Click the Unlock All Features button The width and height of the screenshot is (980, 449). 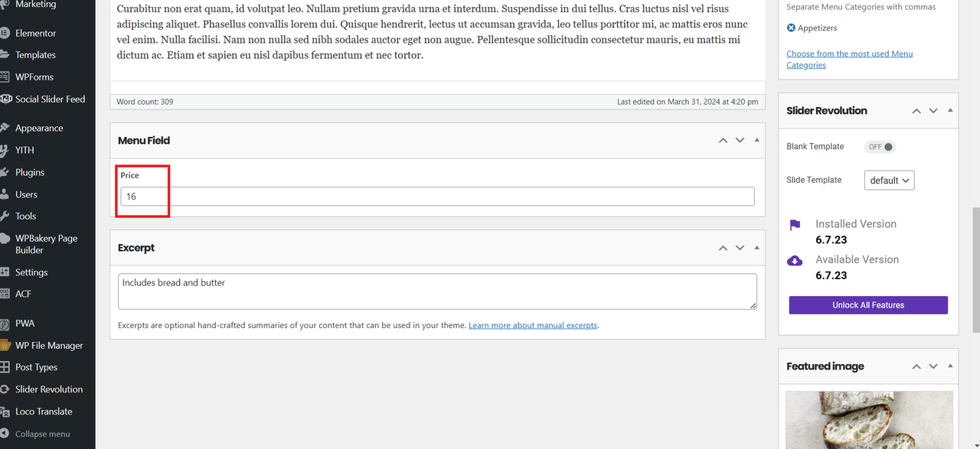coord(868,305)
